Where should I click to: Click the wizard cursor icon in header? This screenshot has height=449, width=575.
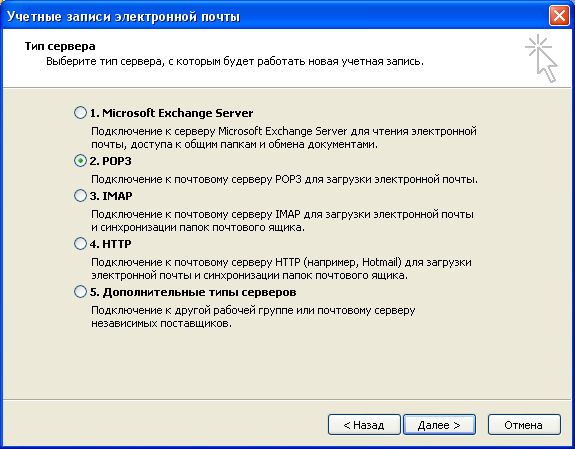pos(542,58)
